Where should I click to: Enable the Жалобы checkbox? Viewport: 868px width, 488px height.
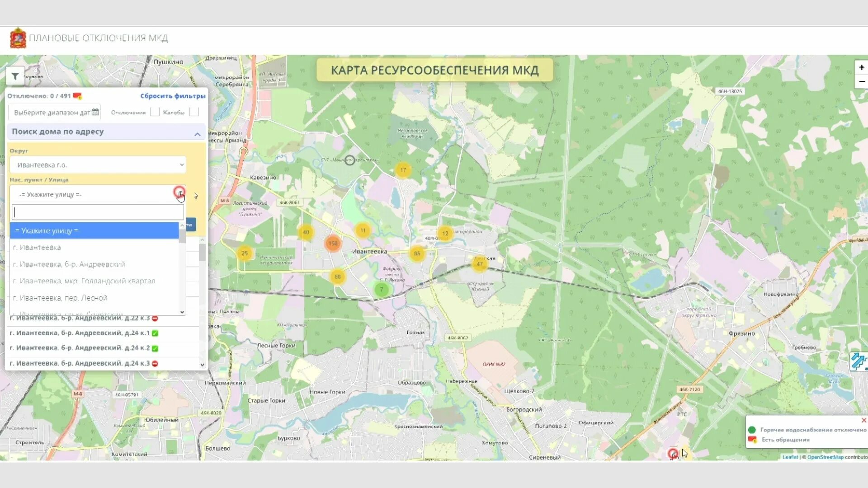(x=194, y=112)
